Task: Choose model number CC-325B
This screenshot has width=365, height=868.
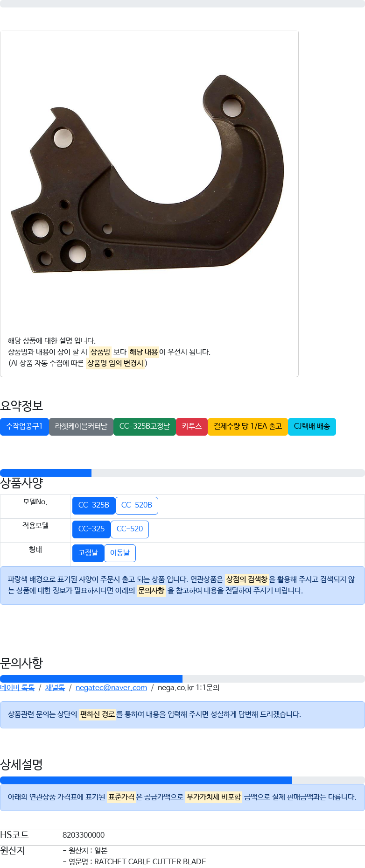Action: point(94,505)
